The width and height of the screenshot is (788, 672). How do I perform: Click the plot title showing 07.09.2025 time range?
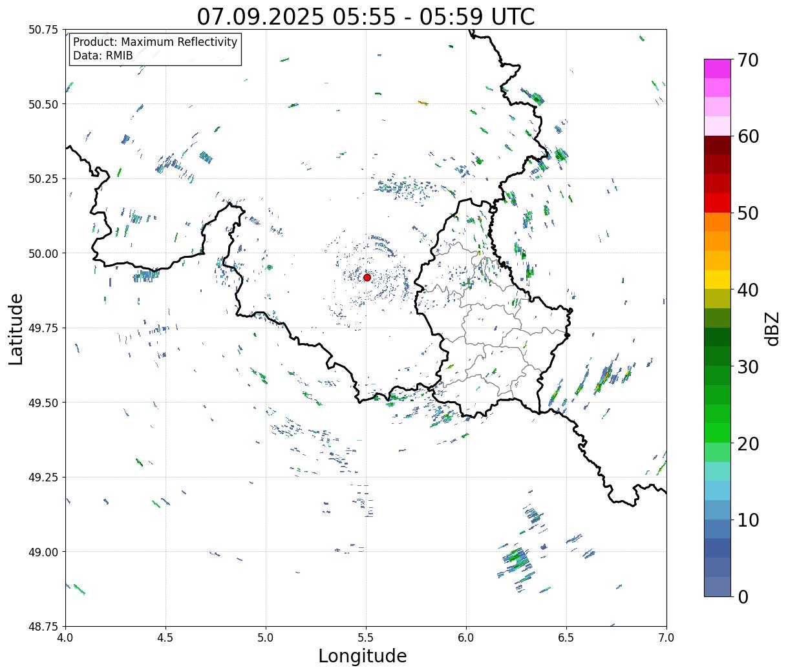[366, 16]
